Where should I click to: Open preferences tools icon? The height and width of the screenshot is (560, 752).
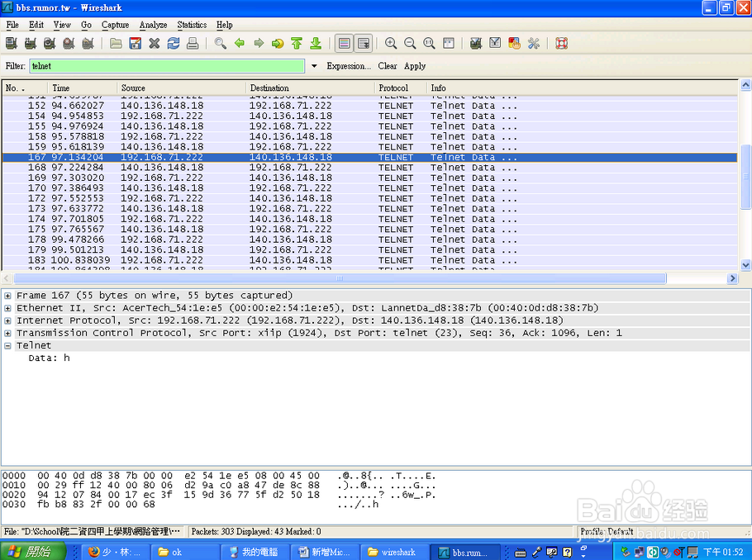click(x=533, y=44)
